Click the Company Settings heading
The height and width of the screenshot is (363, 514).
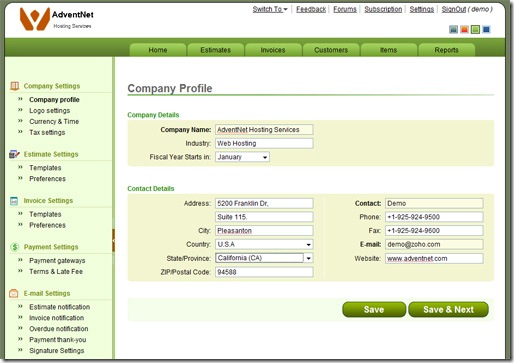pyautogui.click(x=52, y=86)
